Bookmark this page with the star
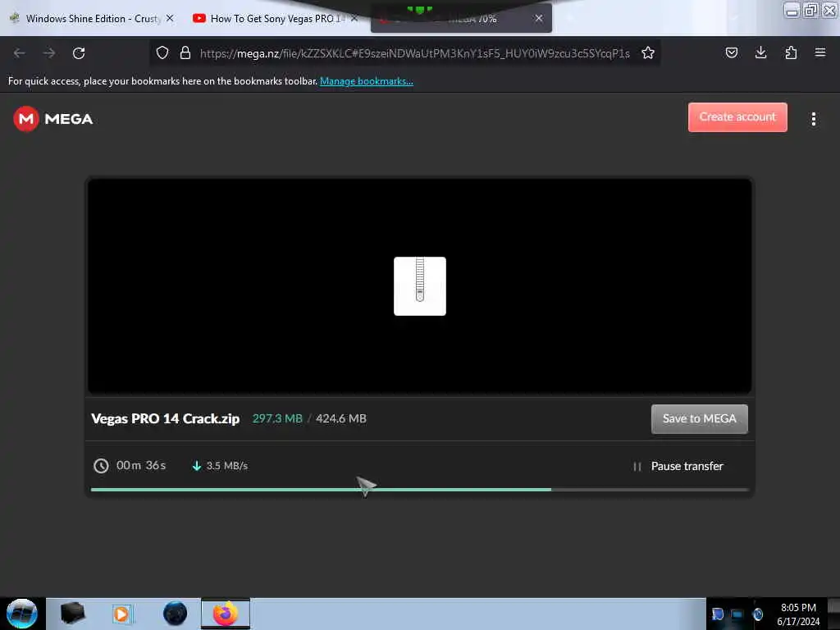Image resolution: width=840 pixels, height=630 pixels. pos(648,52)
